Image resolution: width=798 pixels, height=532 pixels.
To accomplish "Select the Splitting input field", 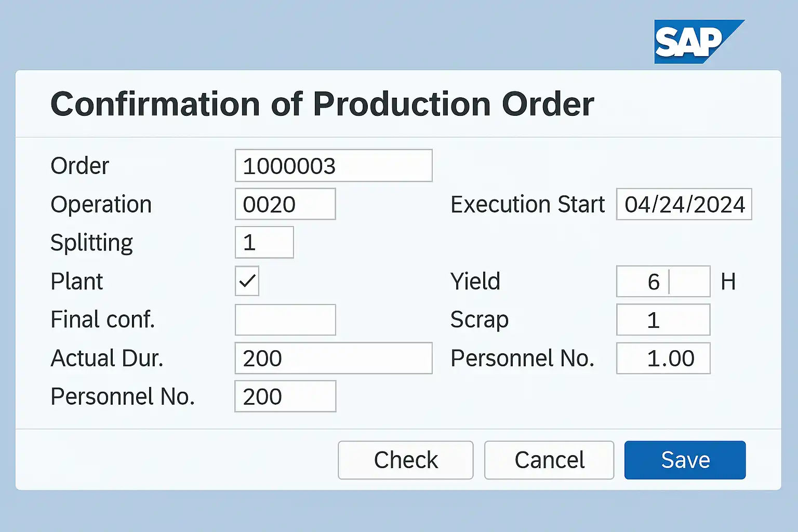I will (264, 243).
